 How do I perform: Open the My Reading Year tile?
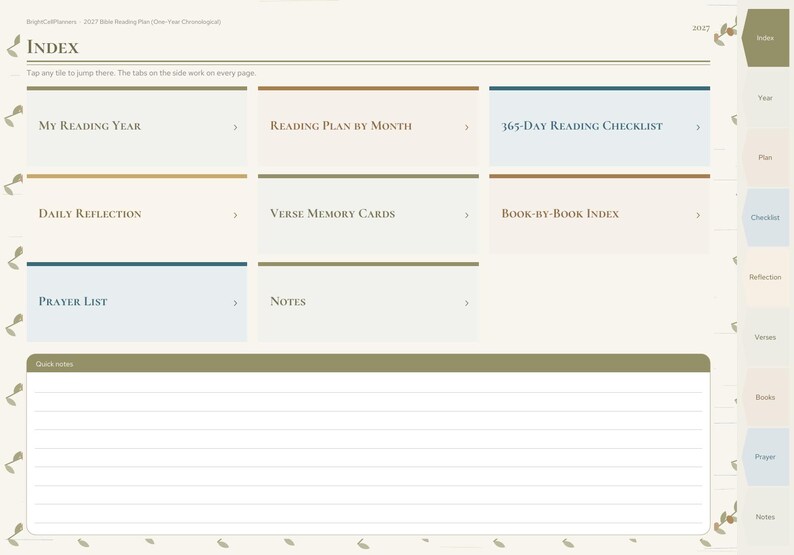[x=137, y=126]
